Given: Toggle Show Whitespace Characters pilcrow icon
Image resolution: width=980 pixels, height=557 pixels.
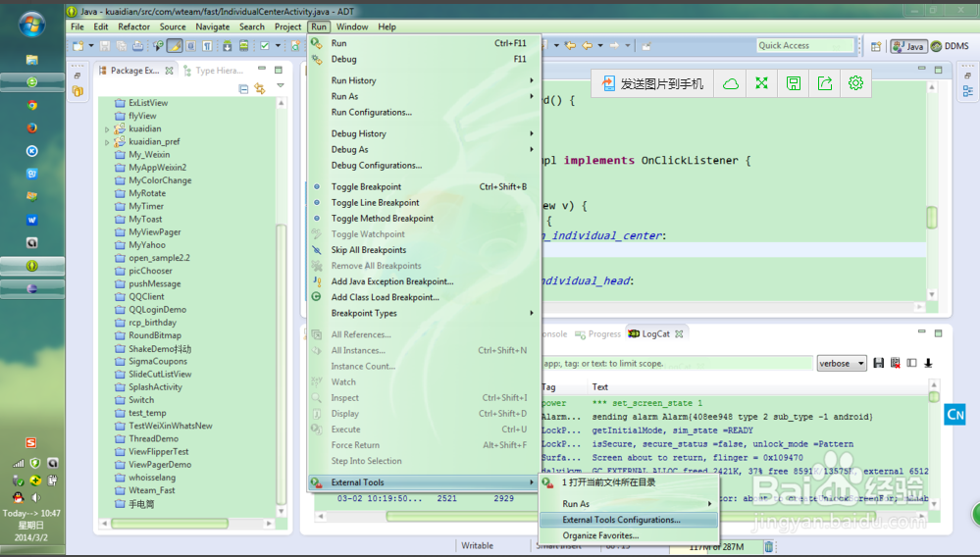Looking at the screenshot, I should click(x=207, y=45).
